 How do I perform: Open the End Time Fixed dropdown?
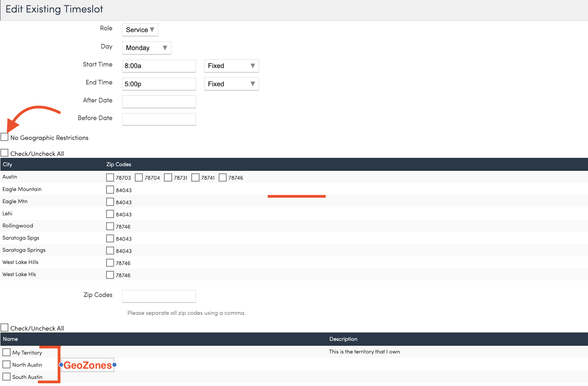[231, 84]
